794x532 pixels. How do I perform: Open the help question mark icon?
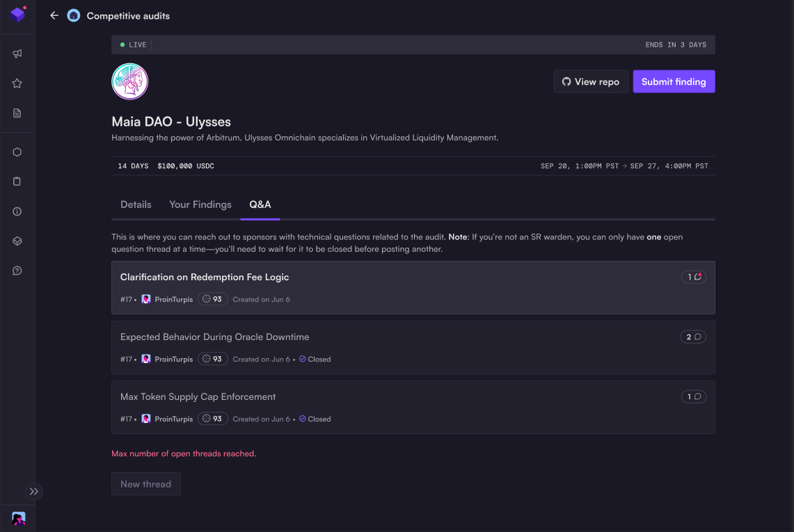point(17,271)
